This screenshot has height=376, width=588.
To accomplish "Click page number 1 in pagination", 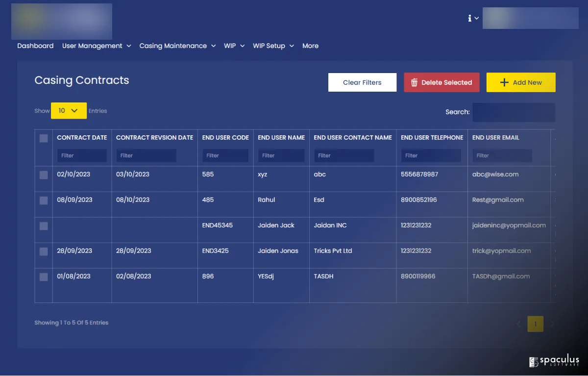I will pyautogui.click(x=535, y=324).
